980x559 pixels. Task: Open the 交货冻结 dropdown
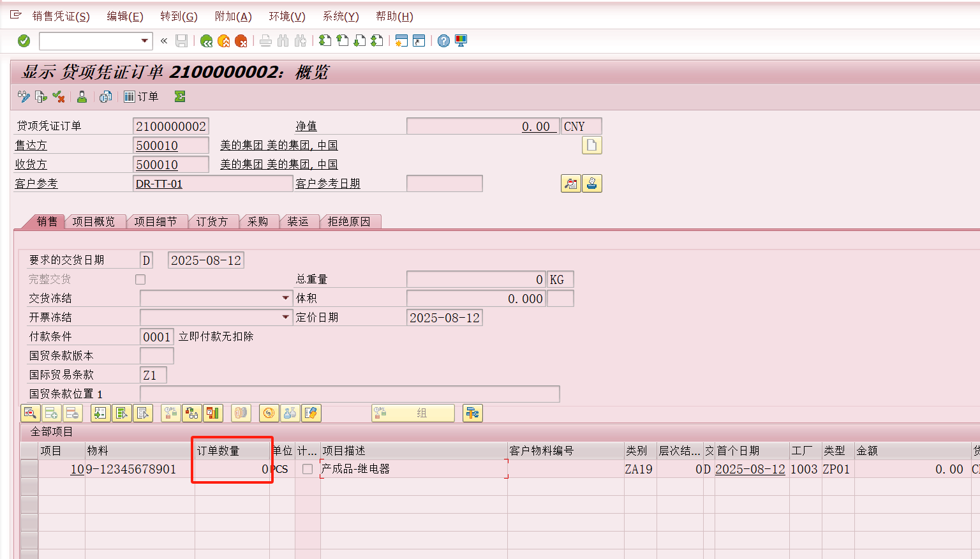pyautogui.click(x=286, y=298)
